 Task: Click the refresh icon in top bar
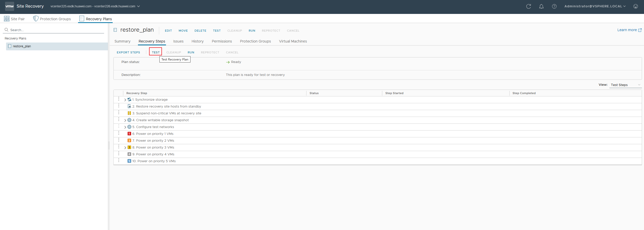coord(528,6)
